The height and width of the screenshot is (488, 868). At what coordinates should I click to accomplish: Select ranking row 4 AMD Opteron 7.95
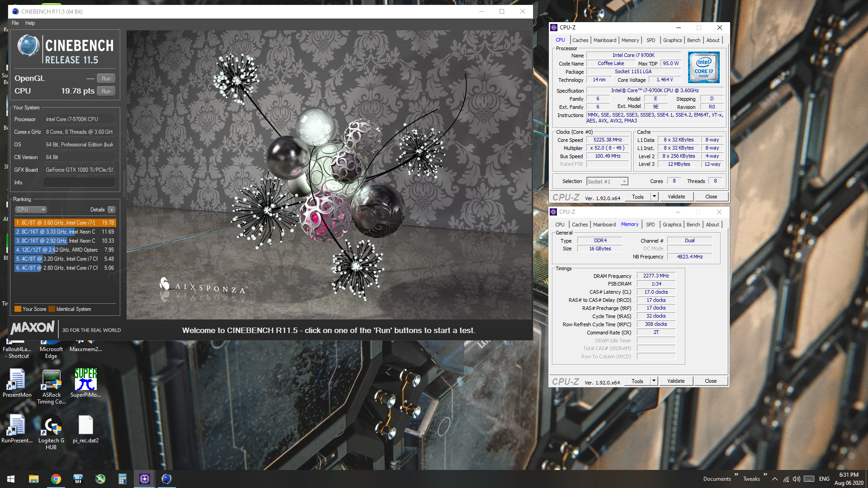click(x=66, y=250)
